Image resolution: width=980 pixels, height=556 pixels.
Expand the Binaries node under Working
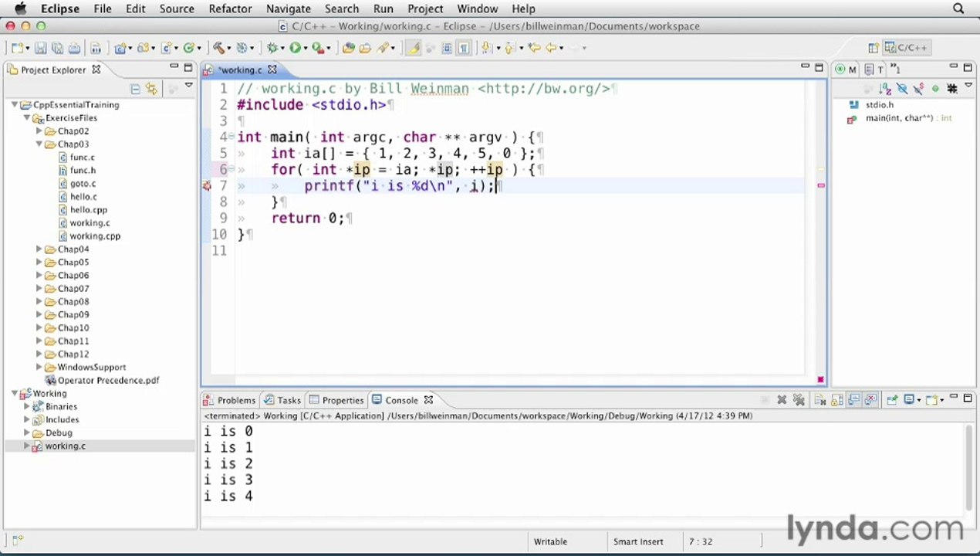(27, 407)
